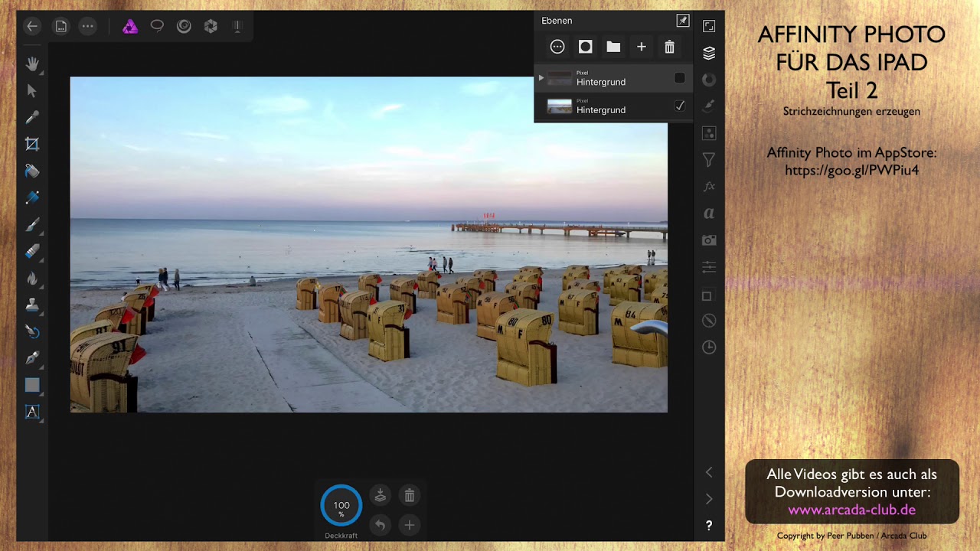The width and height of the screenshot is (980, 551).
Task: Switch to the Photo persona
Action: coord(130,26)
